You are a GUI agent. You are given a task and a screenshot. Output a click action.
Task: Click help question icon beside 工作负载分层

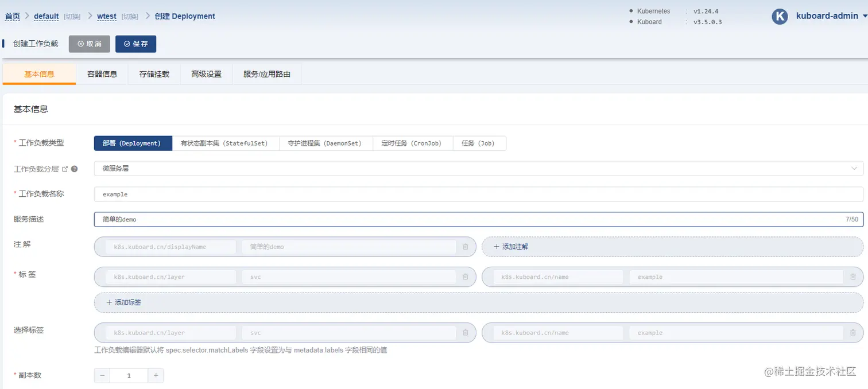point(74,169)
